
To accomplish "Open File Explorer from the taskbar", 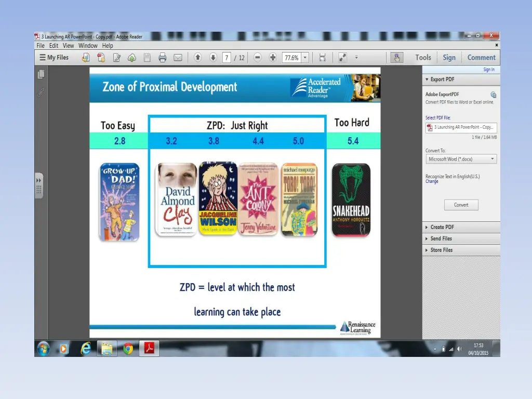I will point(107,349).
